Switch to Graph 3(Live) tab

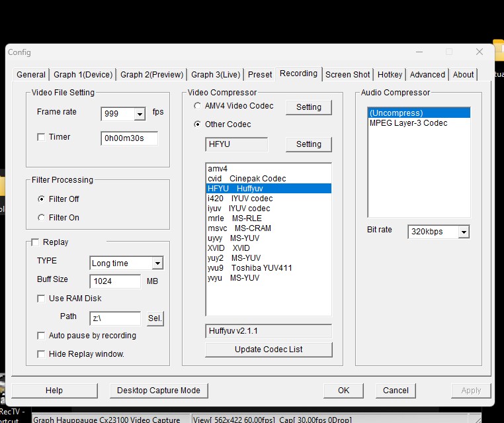tap(216, 75)
